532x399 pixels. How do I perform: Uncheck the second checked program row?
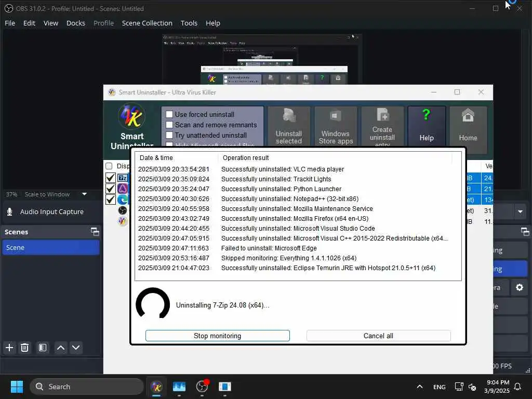click(x=110, y=189)
